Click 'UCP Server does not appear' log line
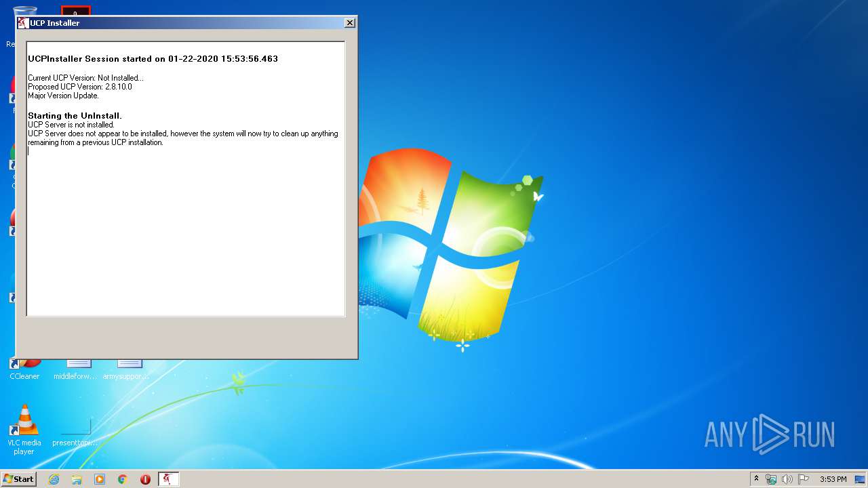868x488 pixels. tap(183, 134)
